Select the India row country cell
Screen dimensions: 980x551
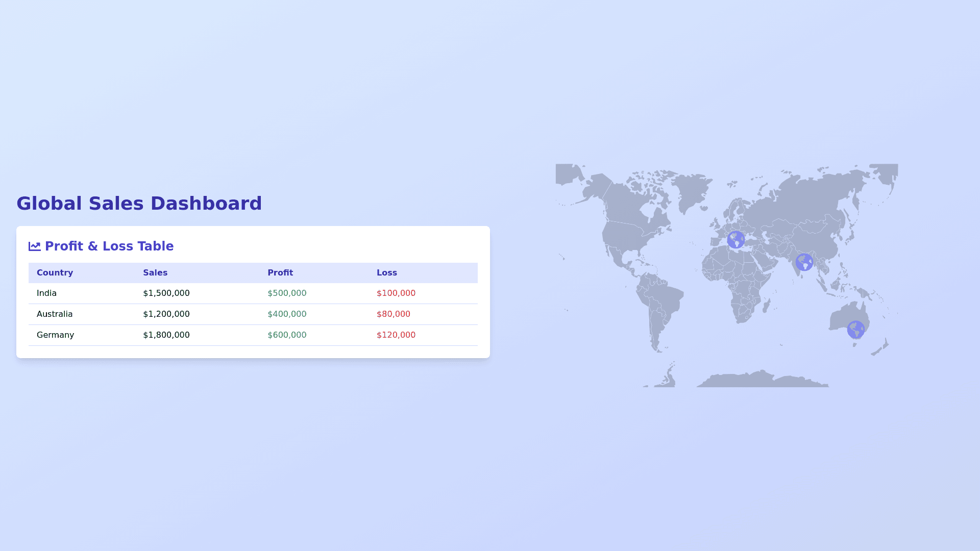coord(46,293)
